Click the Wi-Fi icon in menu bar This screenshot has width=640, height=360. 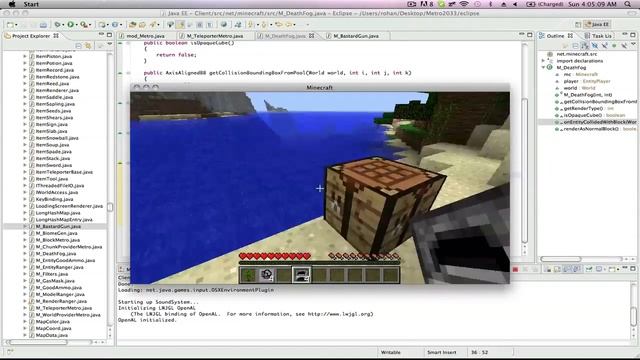pyautogui.click(x=464, y=4)
